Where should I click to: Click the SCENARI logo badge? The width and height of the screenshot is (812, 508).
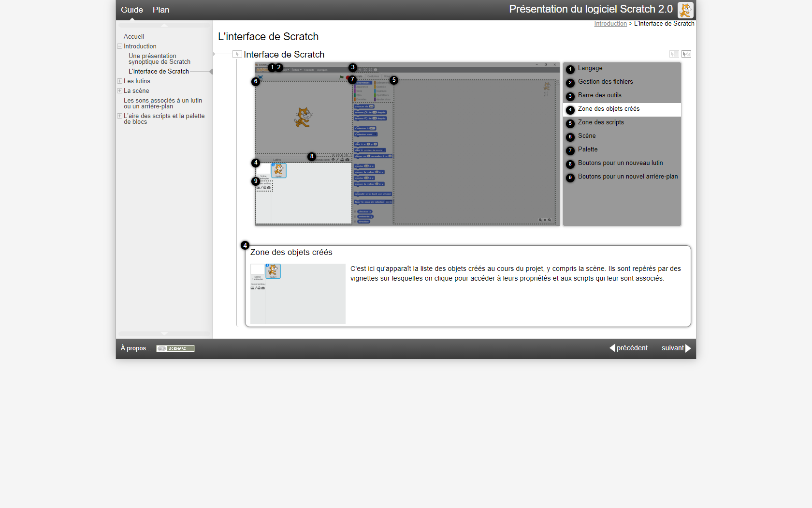(x=175, y=348)
